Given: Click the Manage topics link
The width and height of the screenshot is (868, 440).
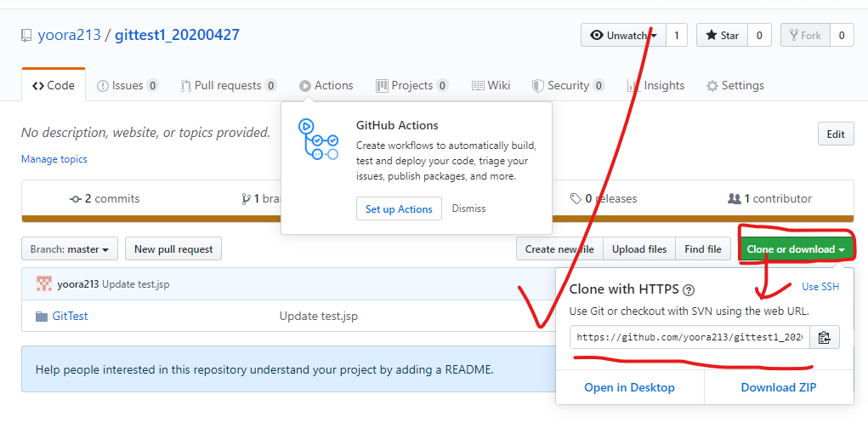Looking at the screenshot, I should point(54,159).
